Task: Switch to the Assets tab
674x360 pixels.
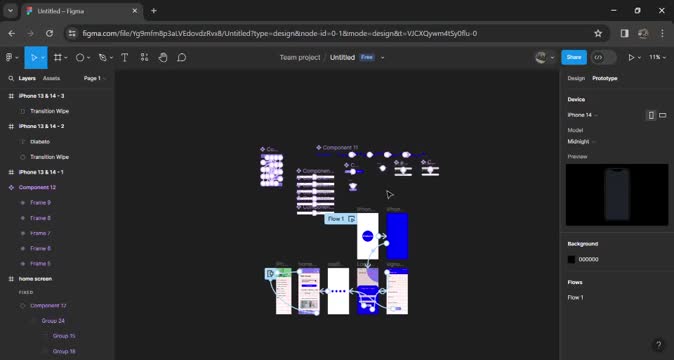Action: coord(51,79)
